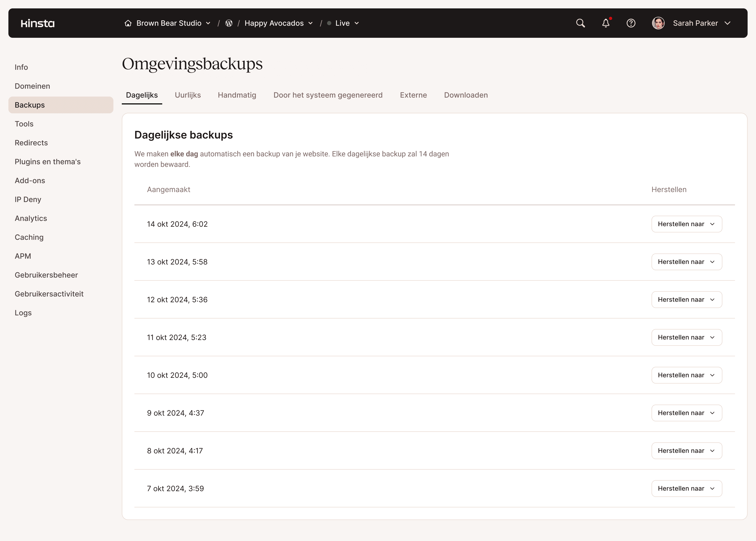
Task: Navigate to Analytics in the sidebar
Action: (x=31, y=218)
